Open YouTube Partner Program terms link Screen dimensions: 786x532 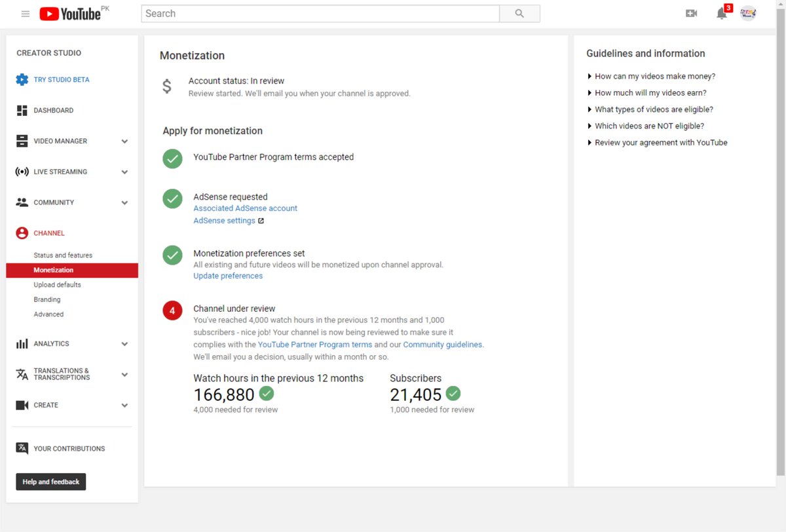point(315,345)
